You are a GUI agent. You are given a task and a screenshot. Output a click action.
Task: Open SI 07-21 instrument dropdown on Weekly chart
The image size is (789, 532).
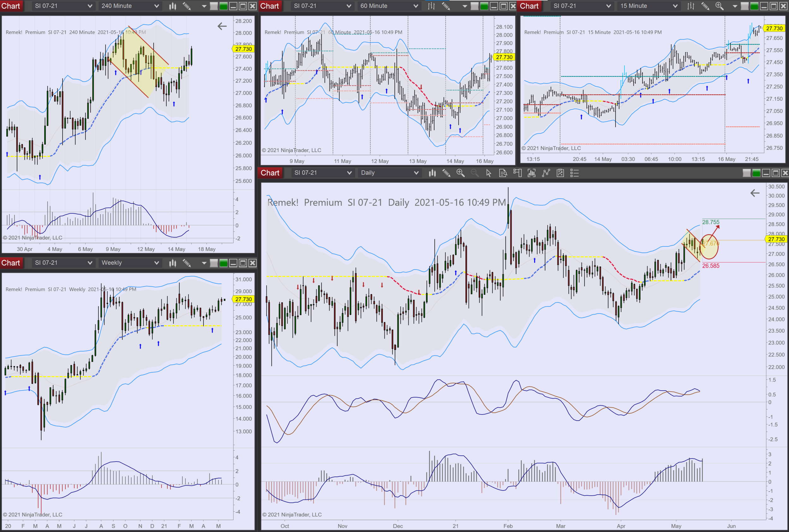coord(63,263)
